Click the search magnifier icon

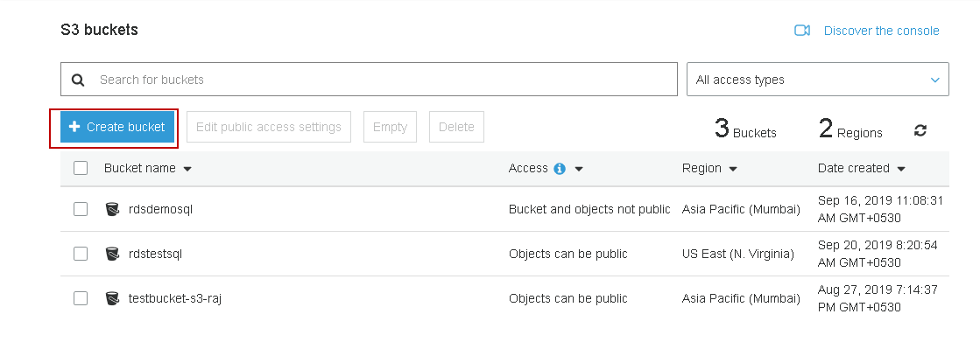[x=79, y=80]
